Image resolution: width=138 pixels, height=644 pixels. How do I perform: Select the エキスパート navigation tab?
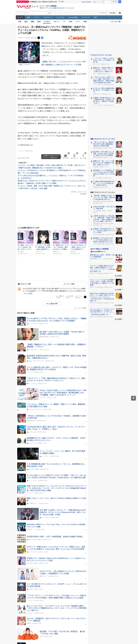pos(48,17)
